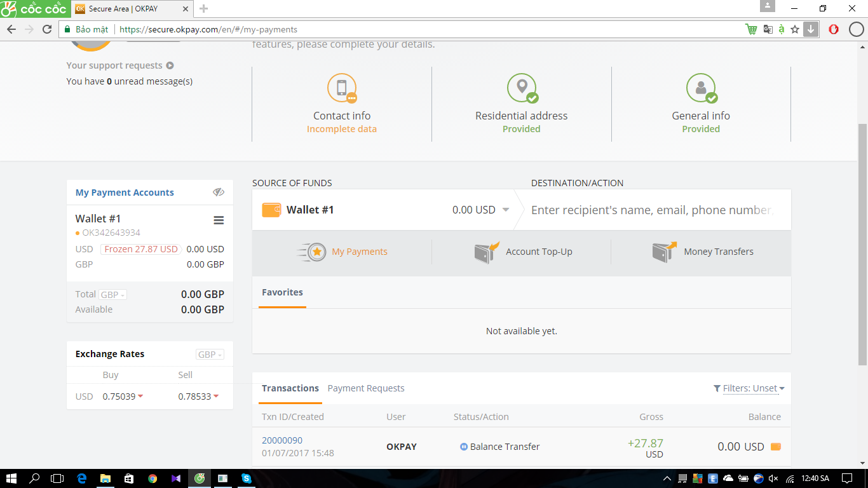Viewport: 868px width, 488px height.
Task: Click the General info person icon
Action: coord(701,88)
